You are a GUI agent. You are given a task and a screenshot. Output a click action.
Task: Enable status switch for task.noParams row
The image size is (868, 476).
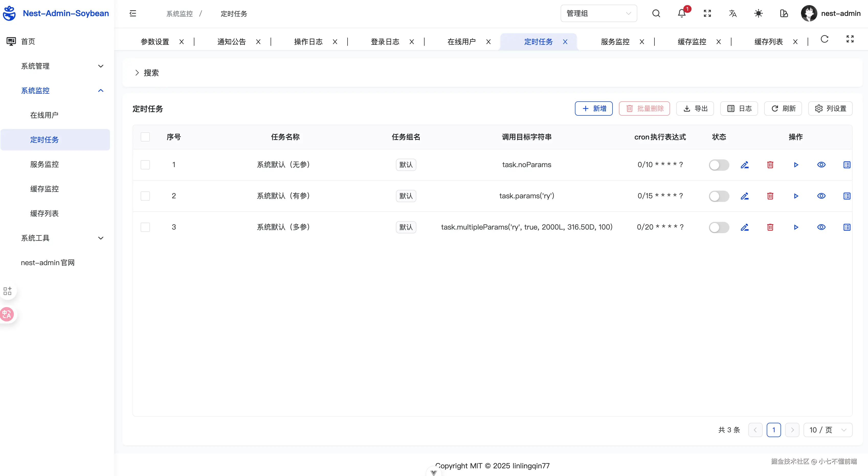click(719, 165)
